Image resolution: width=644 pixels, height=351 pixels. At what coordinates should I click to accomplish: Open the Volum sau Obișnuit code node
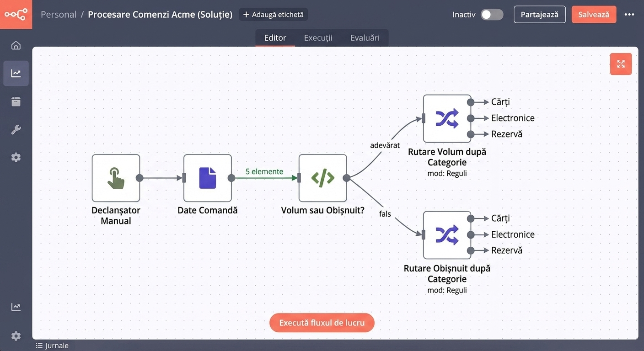(323, 178)
